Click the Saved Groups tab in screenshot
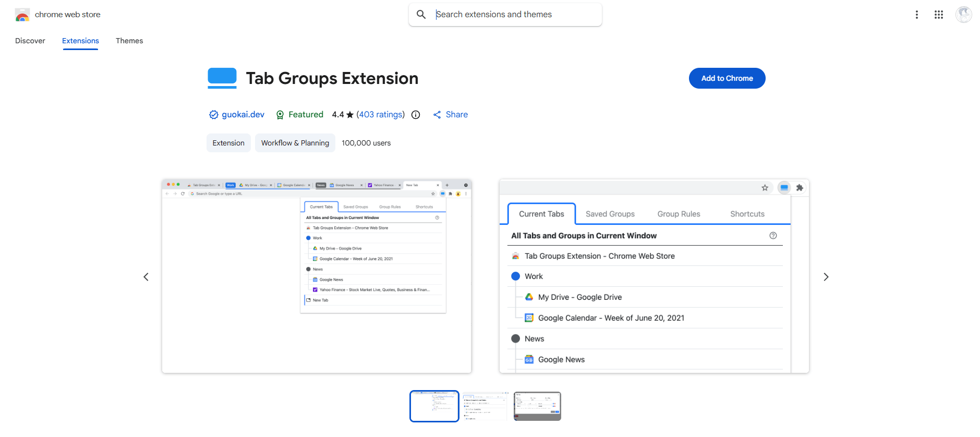The width and height of the screenshot is (980, 437). (610, 214)
